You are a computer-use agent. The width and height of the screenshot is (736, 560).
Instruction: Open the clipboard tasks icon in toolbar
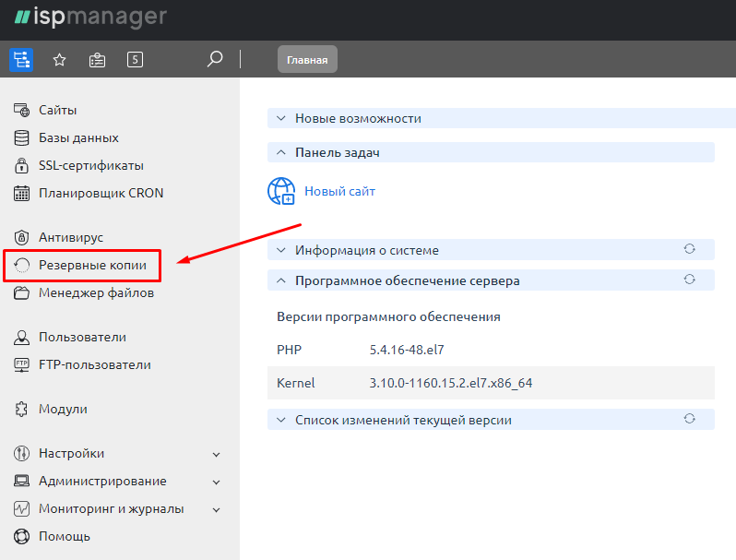pyautogui.click(x=97, y=60)
